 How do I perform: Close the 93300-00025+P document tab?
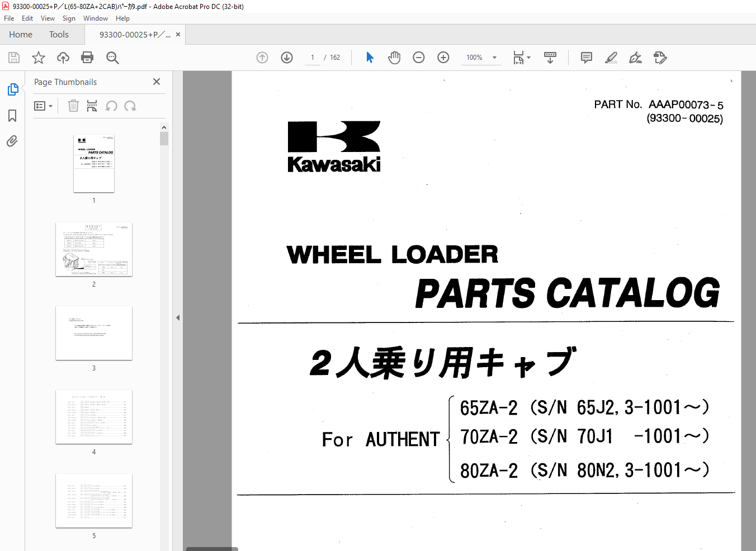coord(178,34)
